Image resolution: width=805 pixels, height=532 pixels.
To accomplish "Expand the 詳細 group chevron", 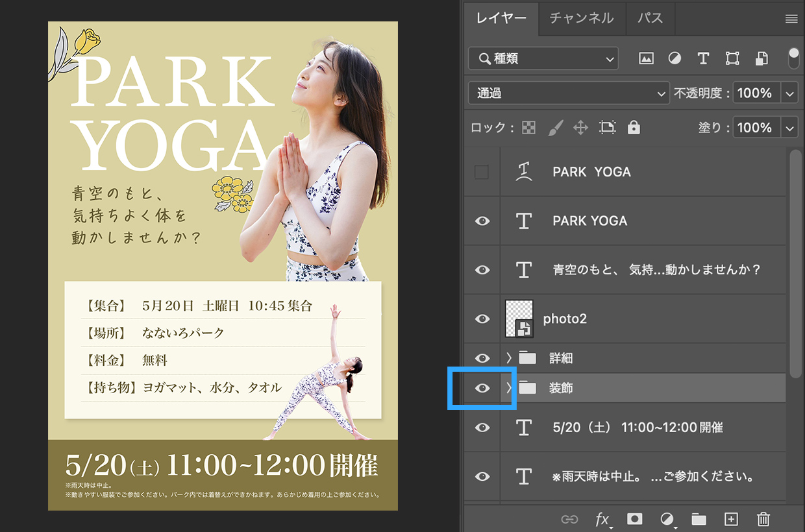I will [x=509, y=358].
